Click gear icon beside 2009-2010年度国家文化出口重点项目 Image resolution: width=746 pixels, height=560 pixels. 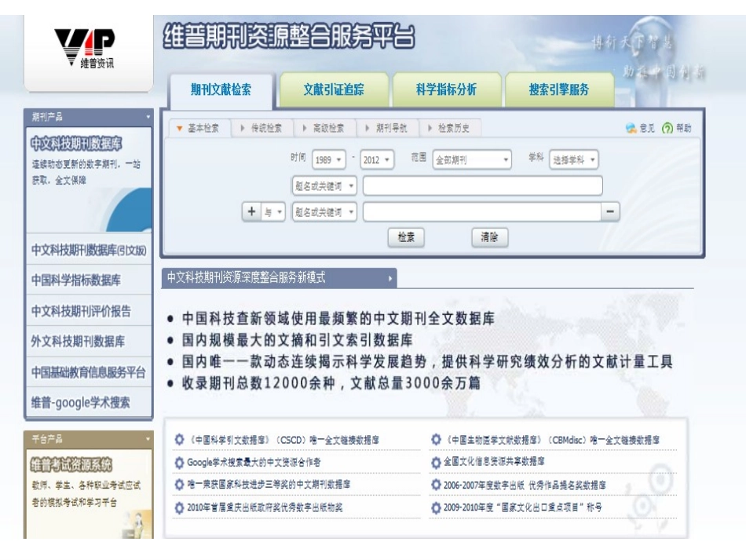tap(436, 507)
